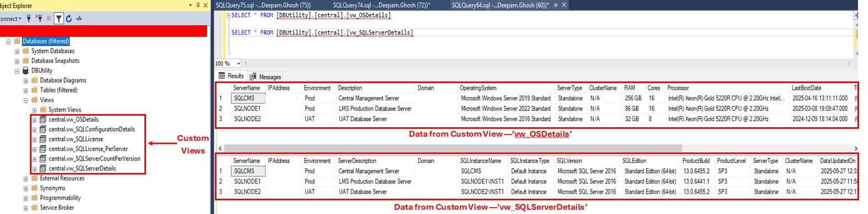
Task: Collapse the DBUtility database node
Action: tap(17, 71)
